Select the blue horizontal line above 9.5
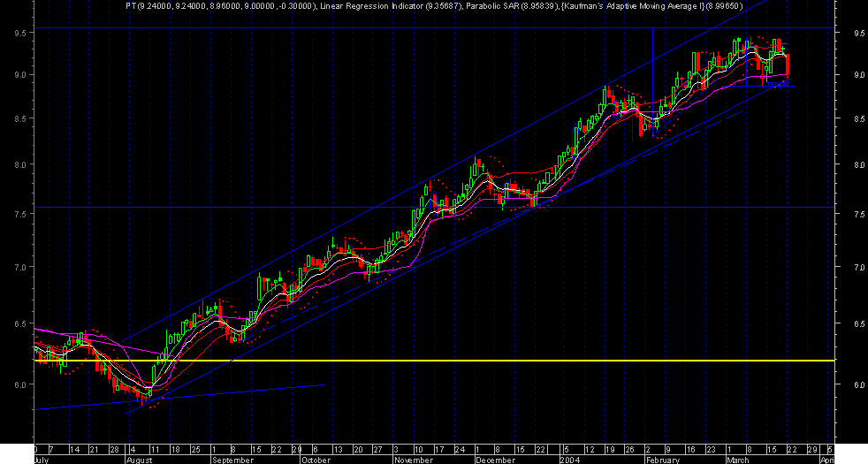The height and width of the screenshot is (464, 868). (x=435, y=27)
